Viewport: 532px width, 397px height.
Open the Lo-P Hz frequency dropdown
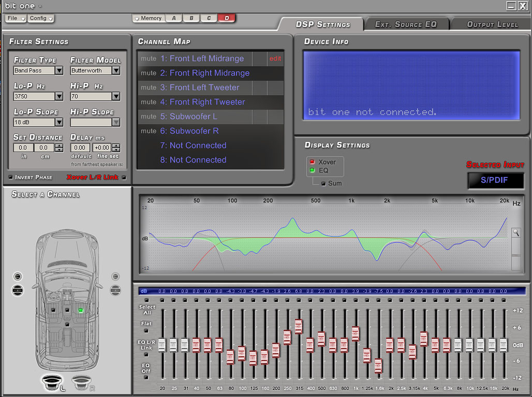click(x=59, y=96)
